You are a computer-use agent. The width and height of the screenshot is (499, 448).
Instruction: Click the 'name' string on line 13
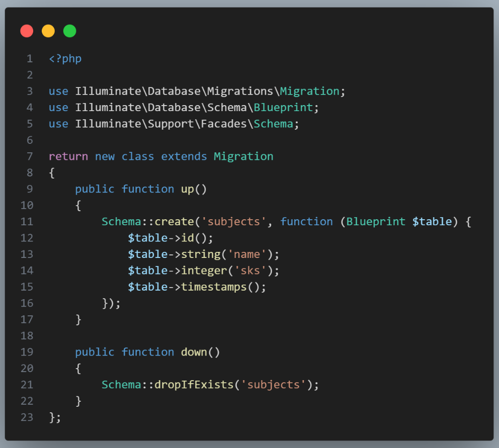pos(247,254)
